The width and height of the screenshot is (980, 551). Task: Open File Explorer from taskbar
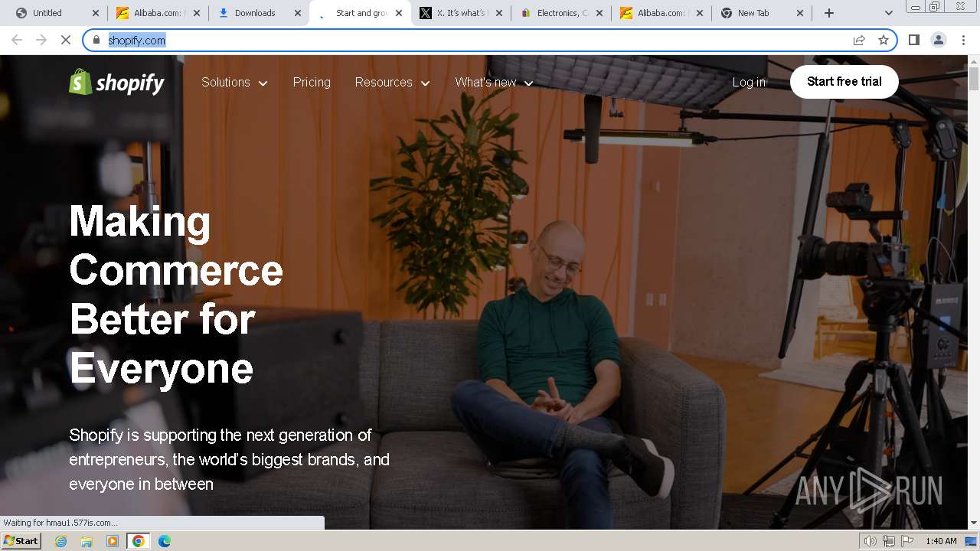87,541
